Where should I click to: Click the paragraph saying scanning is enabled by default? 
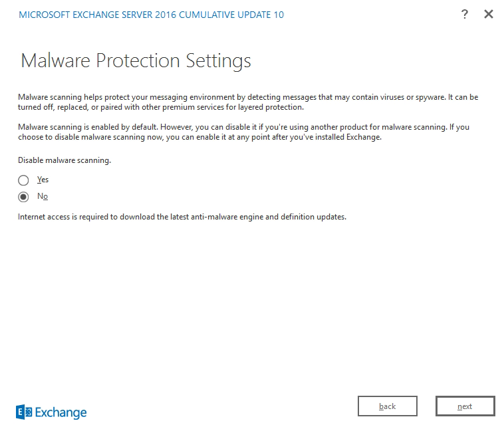243,132
